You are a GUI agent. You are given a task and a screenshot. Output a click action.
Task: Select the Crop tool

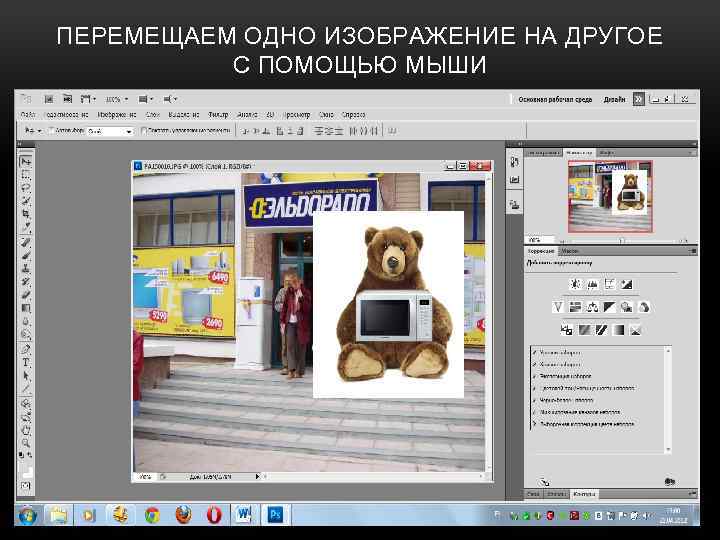point(26,214)
